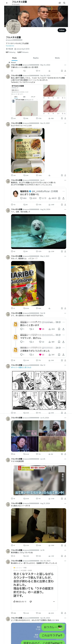Share the seal photo post
Screen dimensions: 72x644
65,251
